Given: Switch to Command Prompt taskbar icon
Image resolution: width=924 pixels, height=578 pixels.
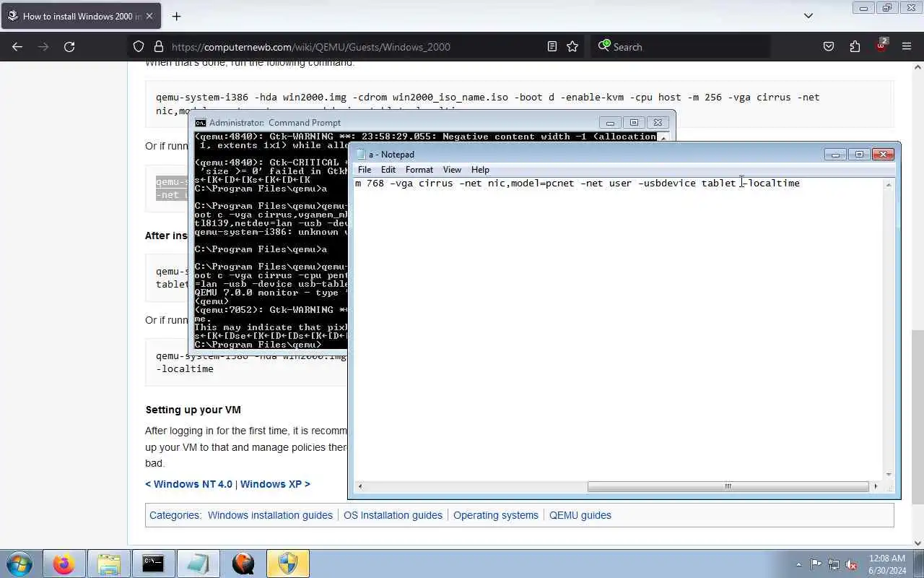Looking at the screenshot, I should [x=153, y=564].
